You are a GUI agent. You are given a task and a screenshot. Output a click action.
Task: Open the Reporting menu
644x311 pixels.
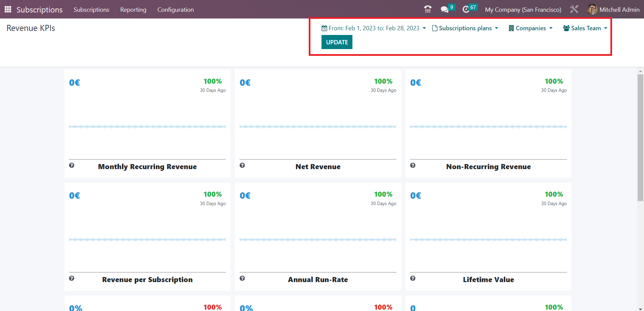click(133, 9)
